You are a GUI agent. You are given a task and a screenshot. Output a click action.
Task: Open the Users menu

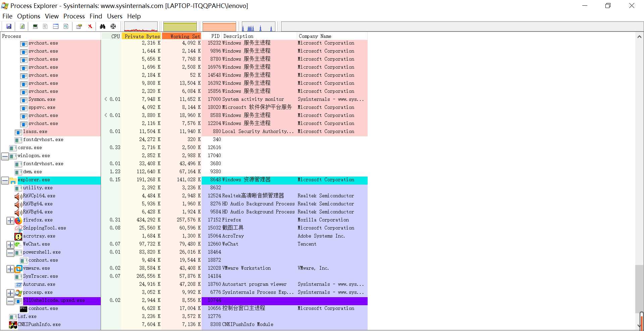[115, 16]
